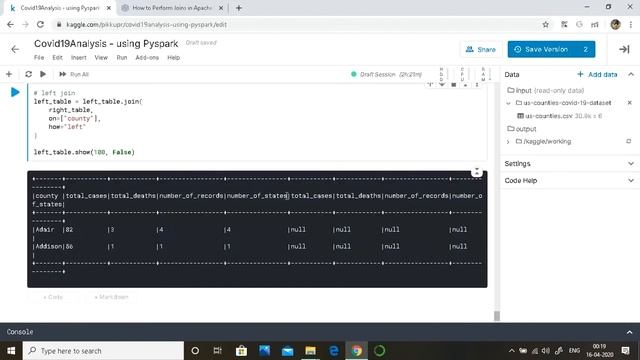Collapse the Data panel chevron

coord(631,74)
